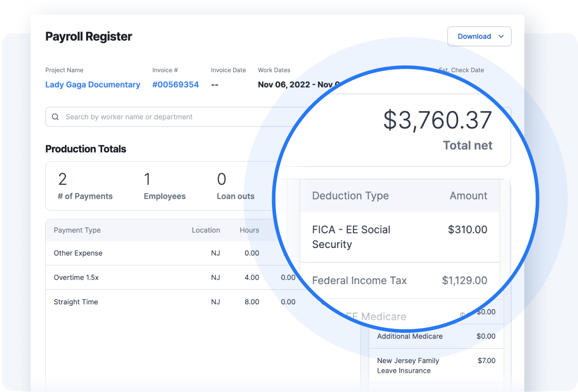Select the FICA EE Social Security deduction
The image size is (578, 392).
351,236
